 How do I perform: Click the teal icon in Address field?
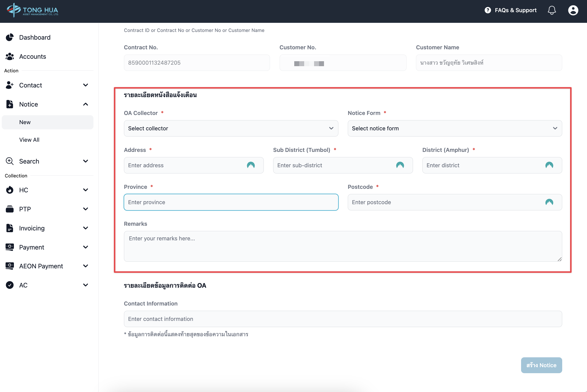pos(251,165)
